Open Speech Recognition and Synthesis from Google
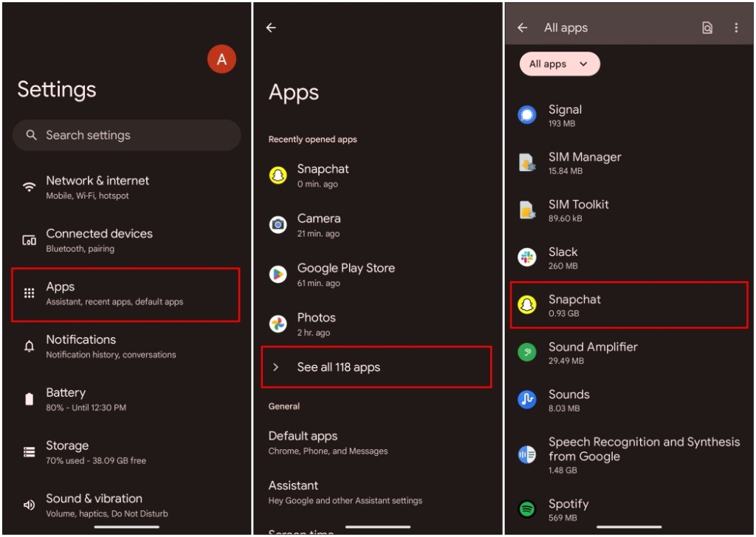The height and width of the screenshot is (537, 756). point(629,455)
